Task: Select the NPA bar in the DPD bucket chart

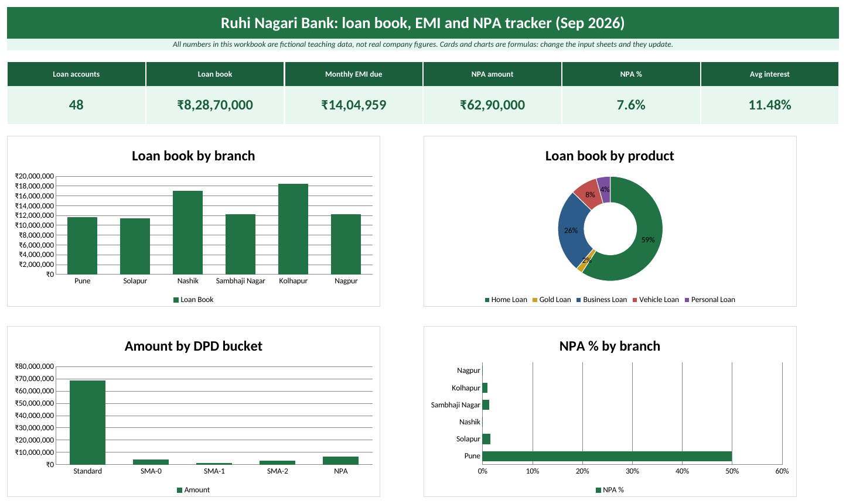Action: pos(340,461)
